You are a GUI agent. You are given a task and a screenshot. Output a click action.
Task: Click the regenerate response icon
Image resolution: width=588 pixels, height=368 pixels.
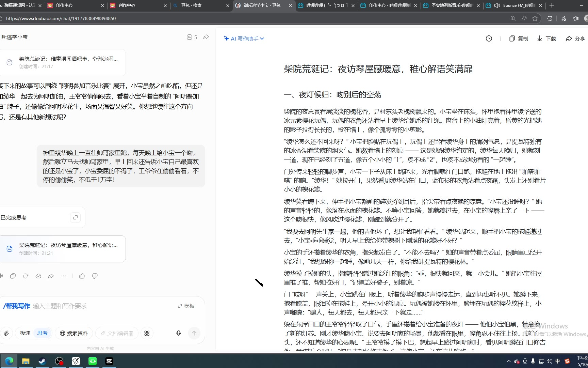click(x=26, y=276)
